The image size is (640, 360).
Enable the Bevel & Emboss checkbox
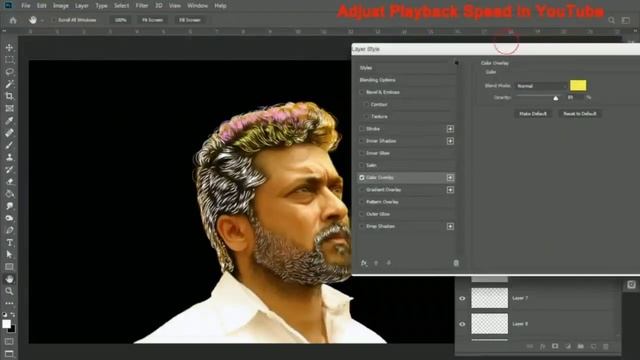pos(362,92)
